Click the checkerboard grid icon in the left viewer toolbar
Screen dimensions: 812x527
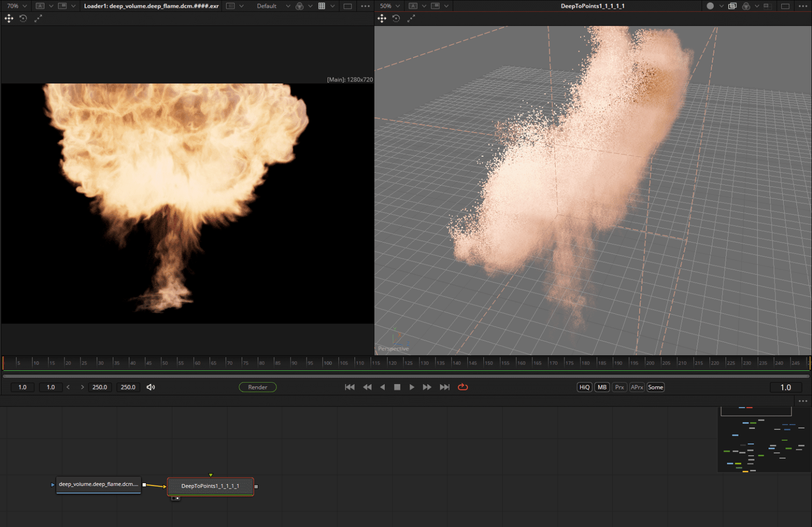point(322,6)
